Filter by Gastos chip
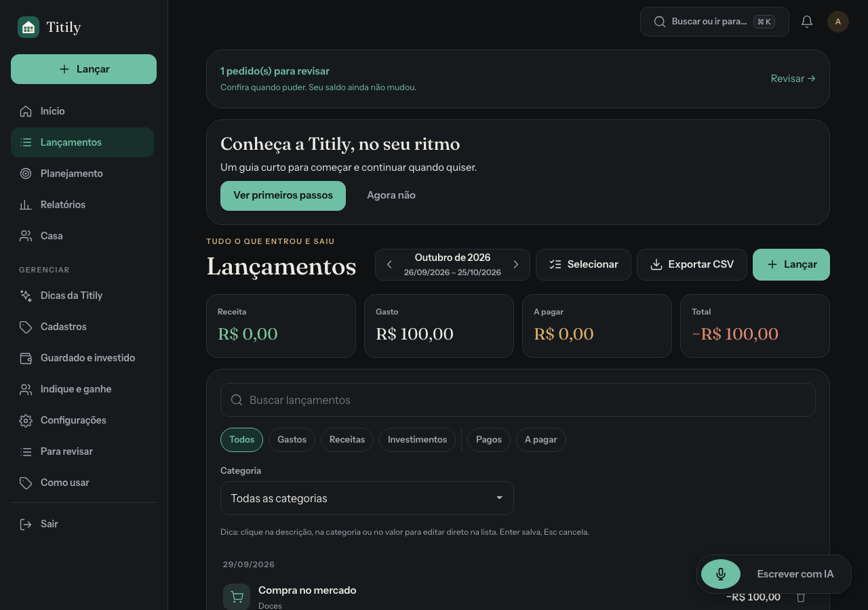This screenshot has height=610, width=868. pyautogui.click(x=292, y=440)
